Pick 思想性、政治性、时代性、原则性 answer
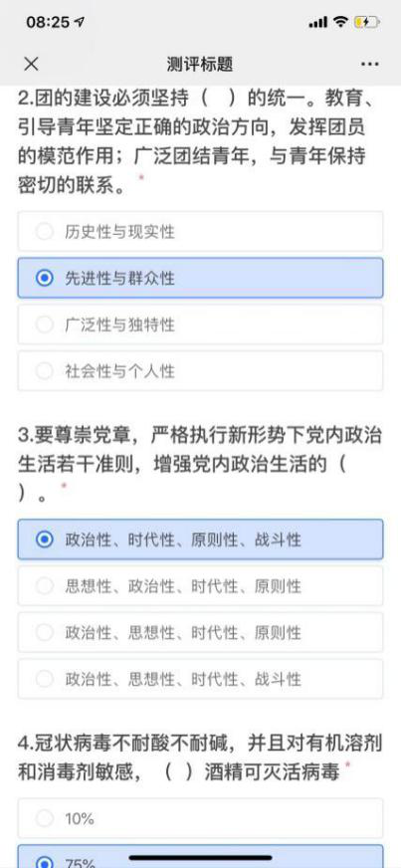This screenshot has height=868, width=401. pyautogui.click(x=200, y=585)
